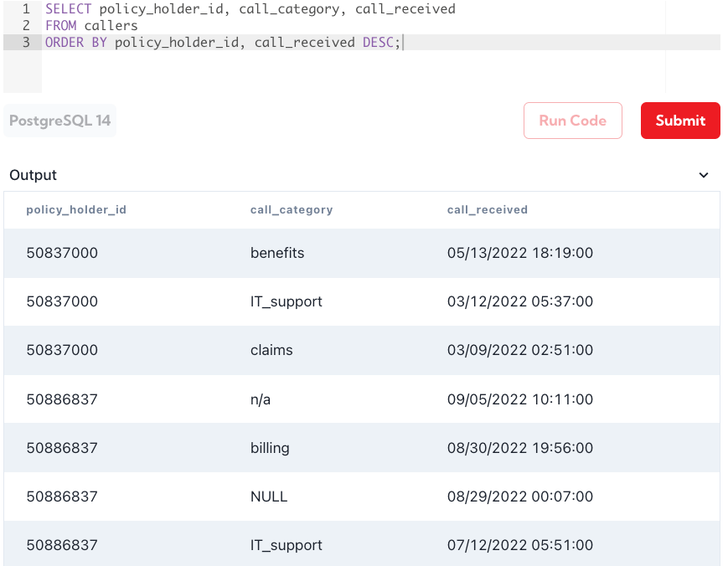
Task: Select the claims call category cell
Action: tap(271, 350)
